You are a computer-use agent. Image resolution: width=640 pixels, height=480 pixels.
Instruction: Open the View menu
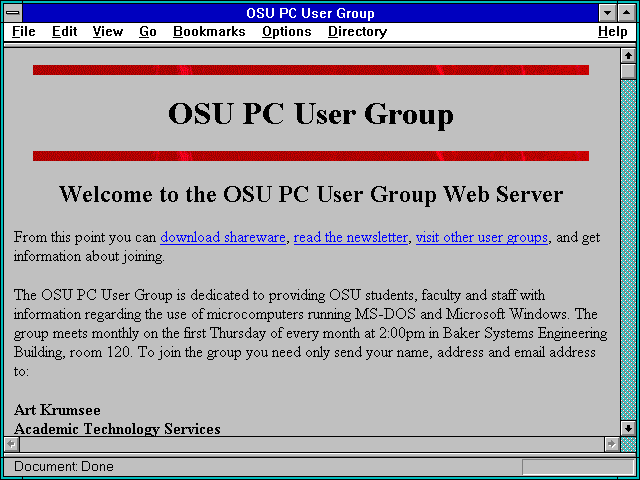pos(108,31)
